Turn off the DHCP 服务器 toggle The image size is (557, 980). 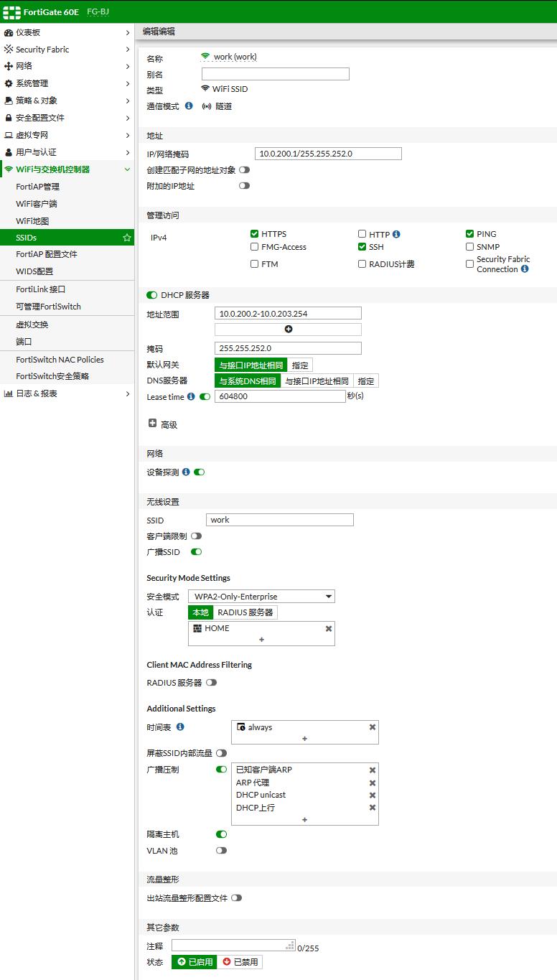[151, 295]
